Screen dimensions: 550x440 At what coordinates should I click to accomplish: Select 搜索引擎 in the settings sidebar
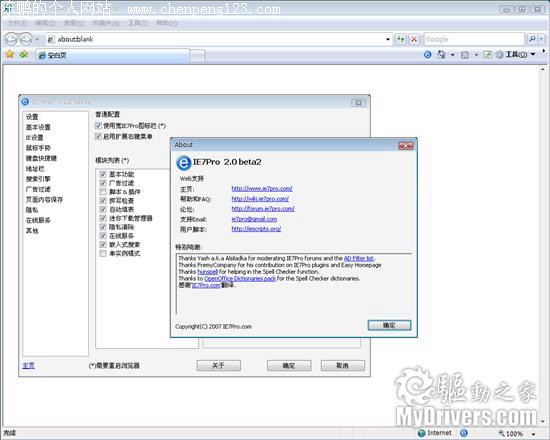tap(38, 179)
